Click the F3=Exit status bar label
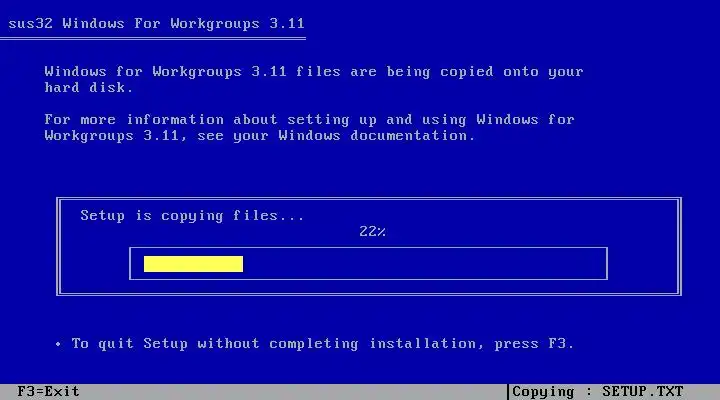Viewport: 720px width, 400px height. click(48, 392)
